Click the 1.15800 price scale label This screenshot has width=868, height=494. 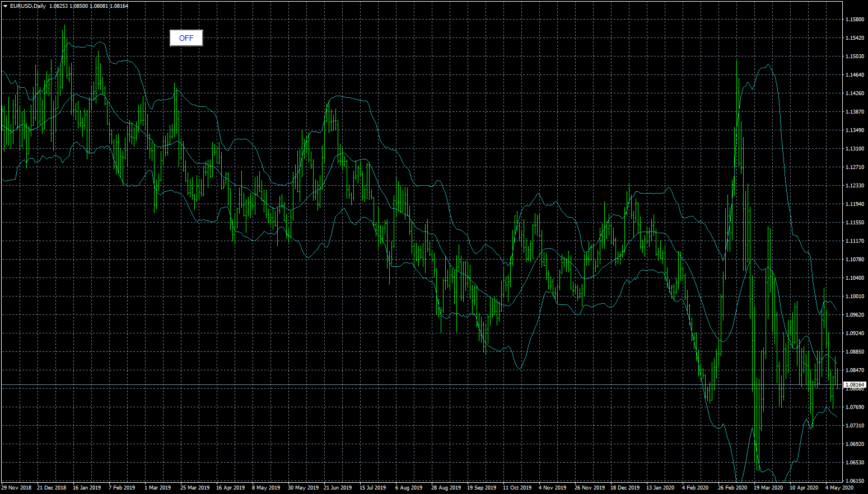(855, 20)
